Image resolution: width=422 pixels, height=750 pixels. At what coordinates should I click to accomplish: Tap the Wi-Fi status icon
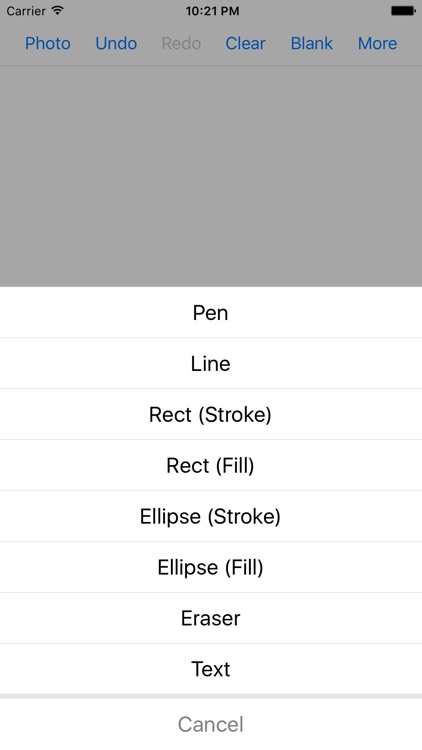pos(58,10)
